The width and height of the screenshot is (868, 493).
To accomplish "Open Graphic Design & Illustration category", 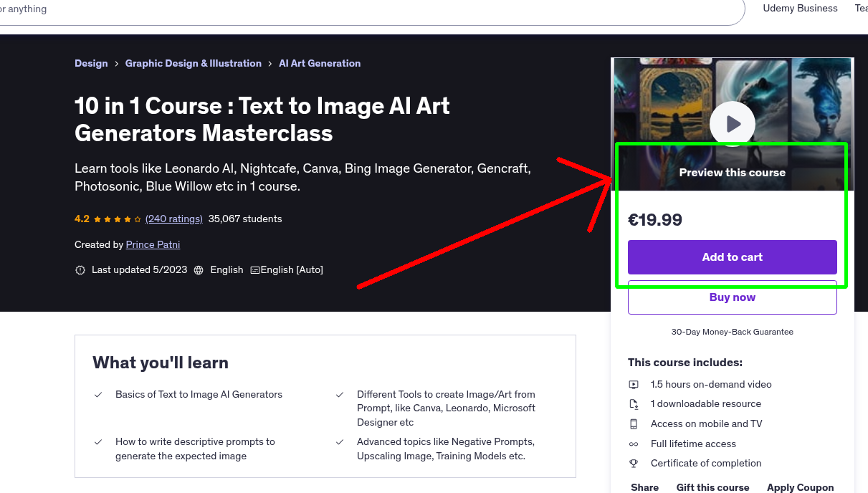I will pyautogui.click(x=193, y=63).
